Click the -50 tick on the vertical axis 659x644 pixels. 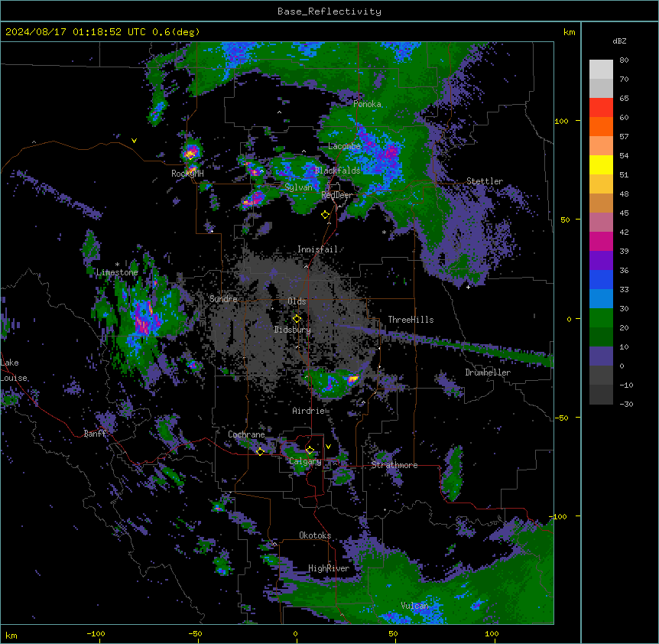click(561, 418)
